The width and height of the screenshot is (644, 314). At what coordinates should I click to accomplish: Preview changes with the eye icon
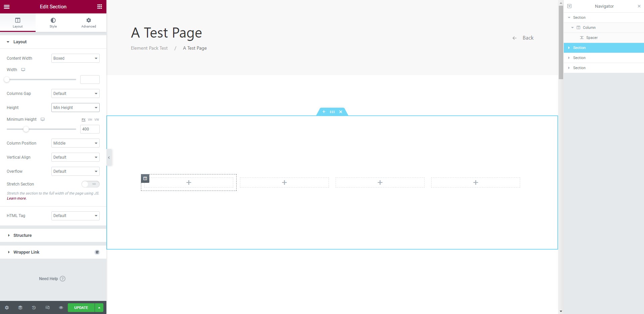[61, 307]
